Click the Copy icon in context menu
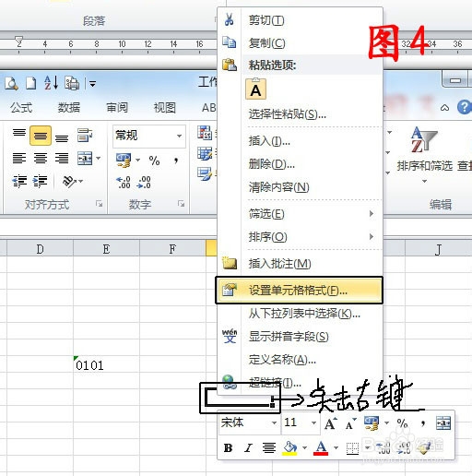This screenshot has height=476, width=472. pos(230,42)
